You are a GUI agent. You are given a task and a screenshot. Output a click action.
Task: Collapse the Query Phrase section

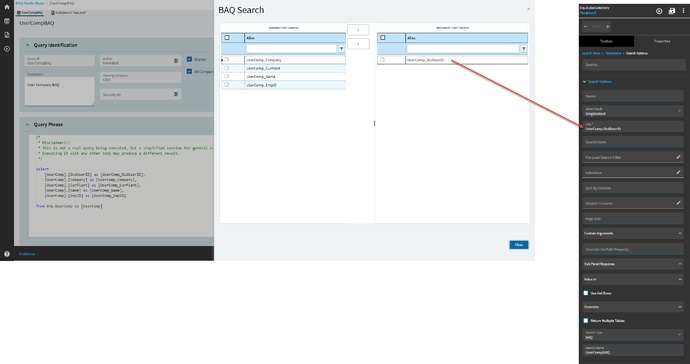[27, 125]
